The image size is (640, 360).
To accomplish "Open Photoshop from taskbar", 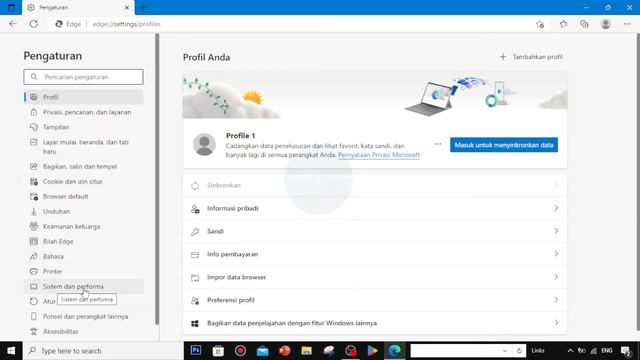I will click(x=196, y=351).
